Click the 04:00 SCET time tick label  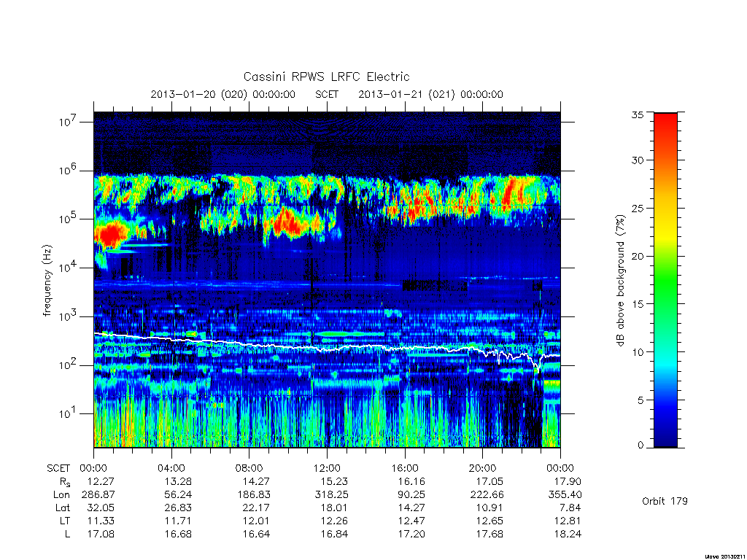tap(171, 468)
